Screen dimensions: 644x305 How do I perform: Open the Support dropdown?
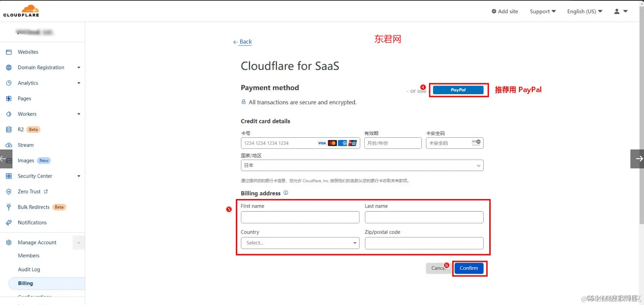(543, 11)
